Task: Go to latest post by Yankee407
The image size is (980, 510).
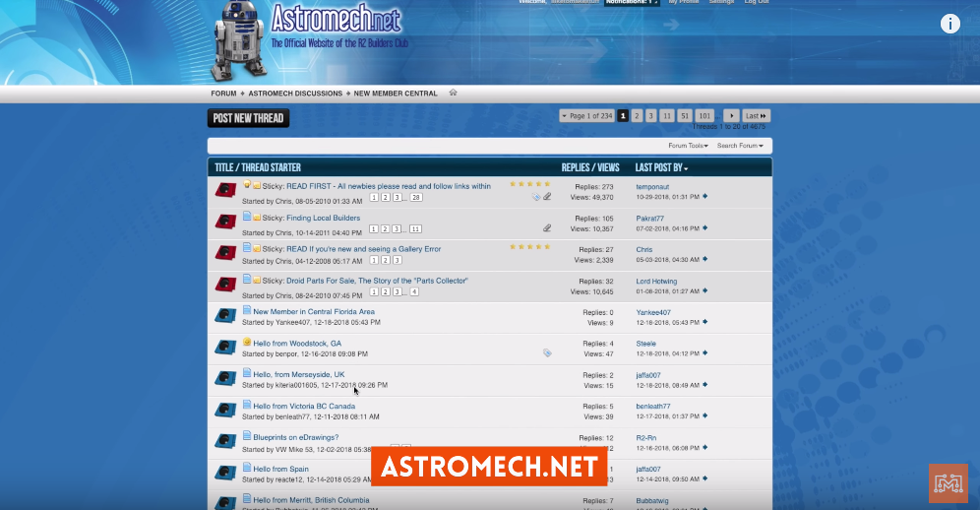Action: [705, 322]
